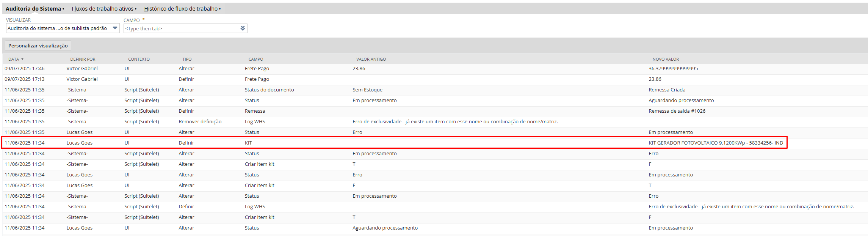Select the Remessa de saída #1026 value
868x236 pixels.
[677, 111]
